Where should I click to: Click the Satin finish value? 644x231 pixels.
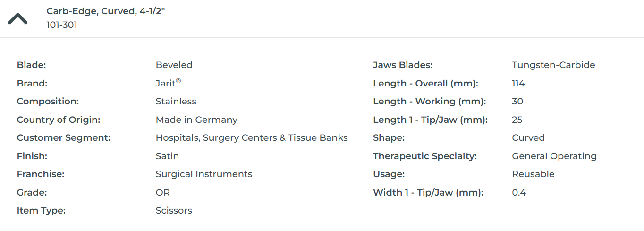pyautogui.click(x=167, y=156)
